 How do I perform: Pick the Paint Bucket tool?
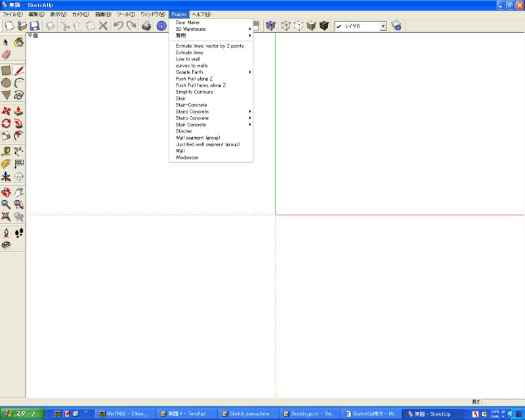coord(19,42)
